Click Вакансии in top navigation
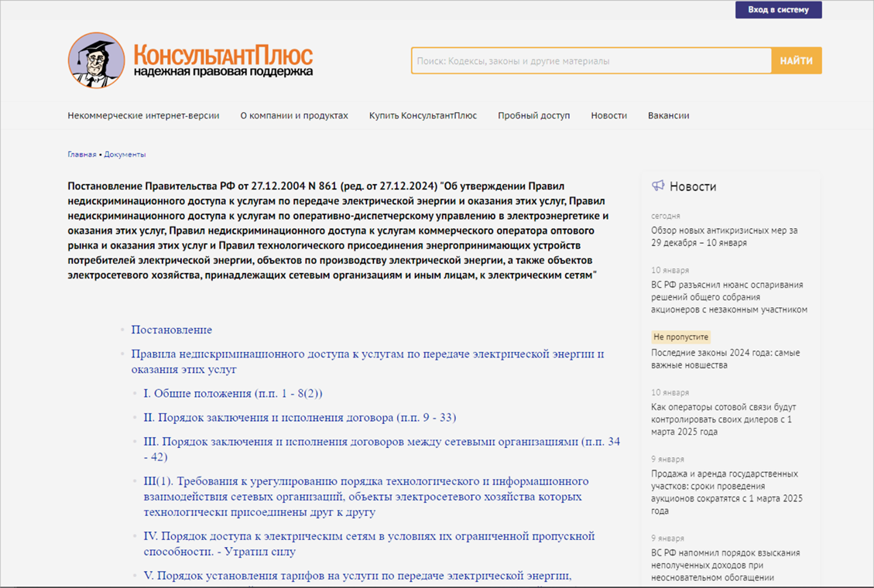Viewport: 874px width, 588px height. (667, 115)
